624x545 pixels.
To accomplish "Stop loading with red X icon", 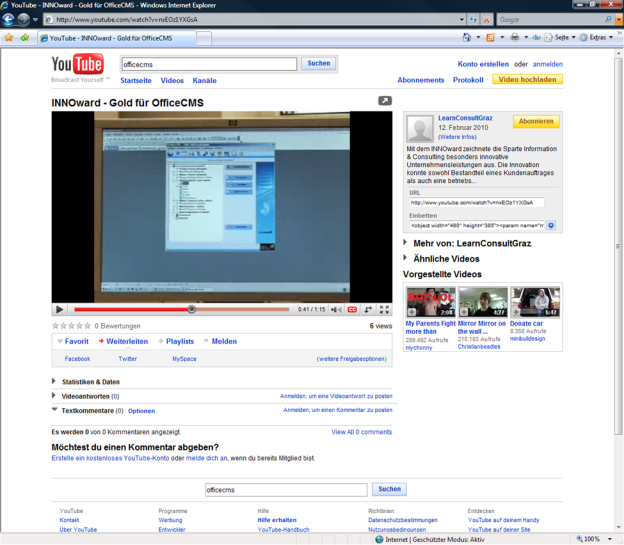I will click(486, 19).
